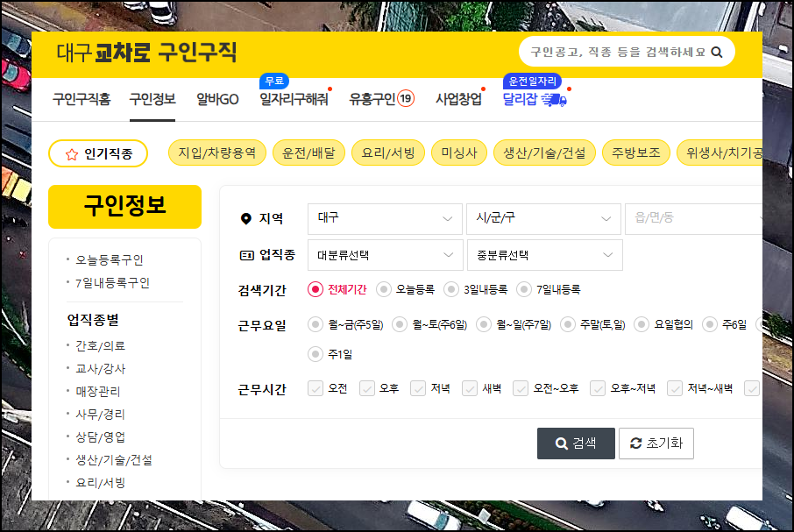
Task: Click the ID card icon beside 업직종
Action: [246, 255]
